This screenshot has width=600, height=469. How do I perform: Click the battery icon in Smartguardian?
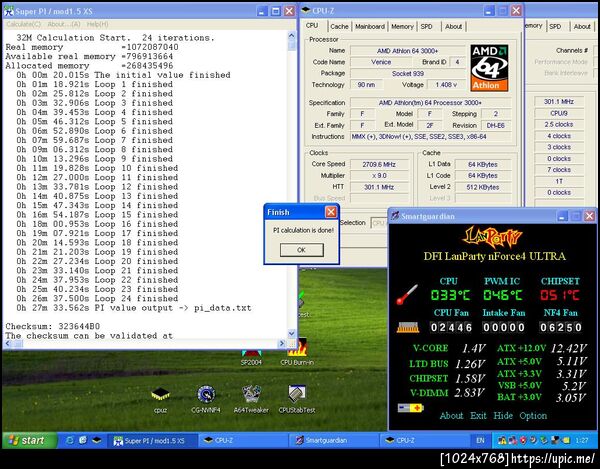point(410,408)
